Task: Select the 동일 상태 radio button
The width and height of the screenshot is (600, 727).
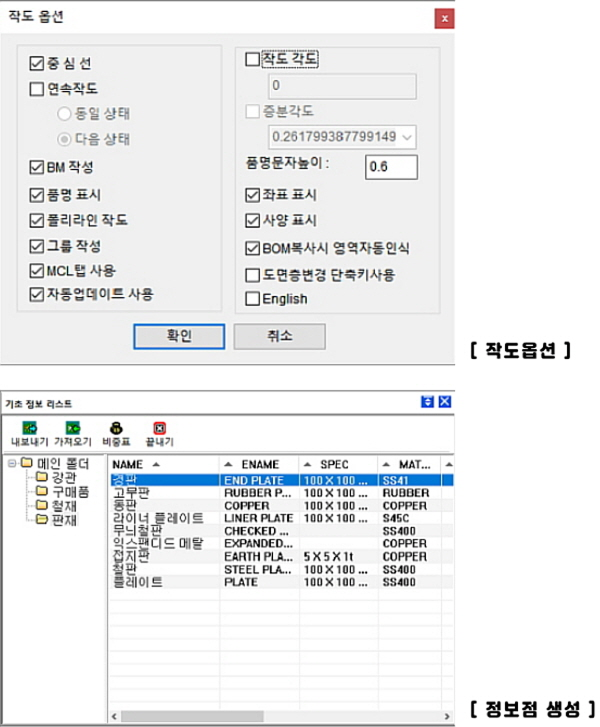Action: 64,114
